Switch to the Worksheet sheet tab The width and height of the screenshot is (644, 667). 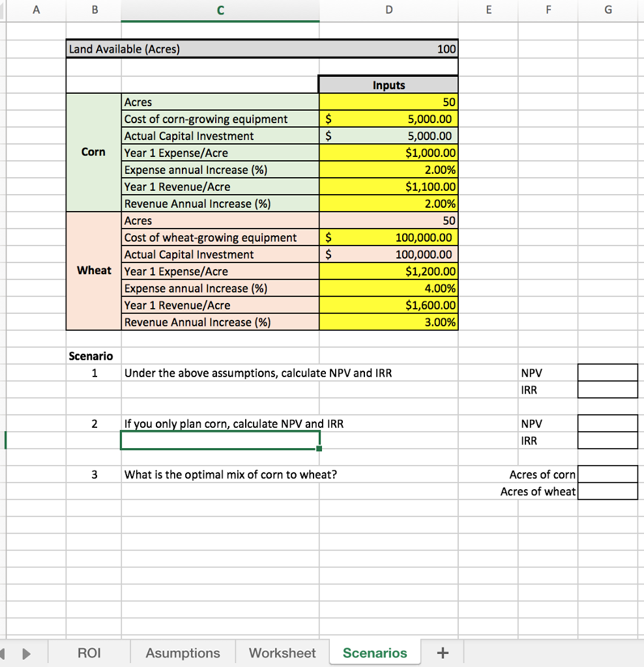pyautogui.click(x=282, y=652)
